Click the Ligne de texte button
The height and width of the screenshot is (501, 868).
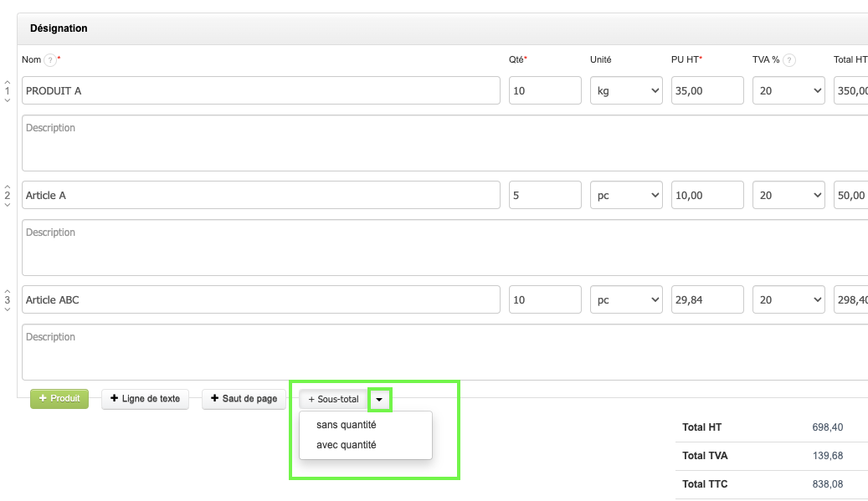[146, 399]
